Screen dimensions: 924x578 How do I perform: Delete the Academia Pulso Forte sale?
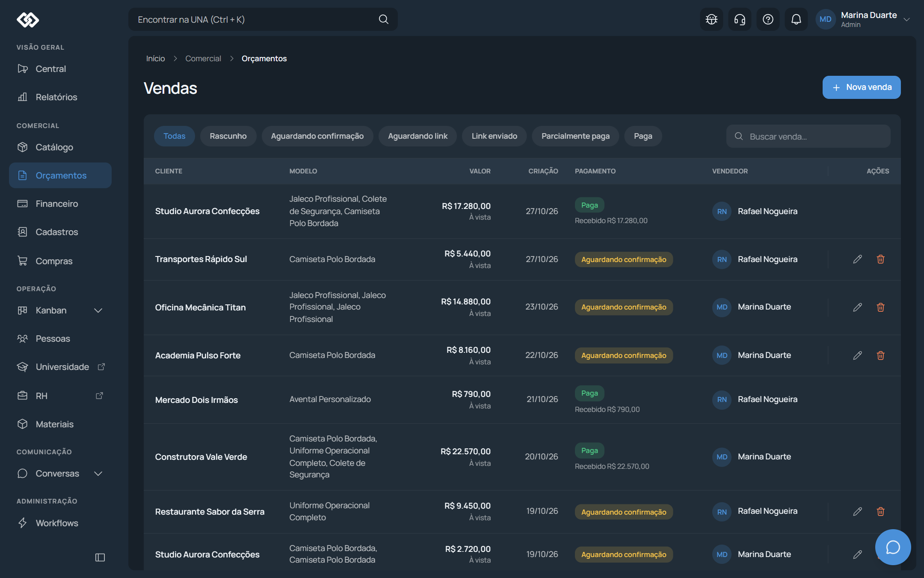coord(880,355)
